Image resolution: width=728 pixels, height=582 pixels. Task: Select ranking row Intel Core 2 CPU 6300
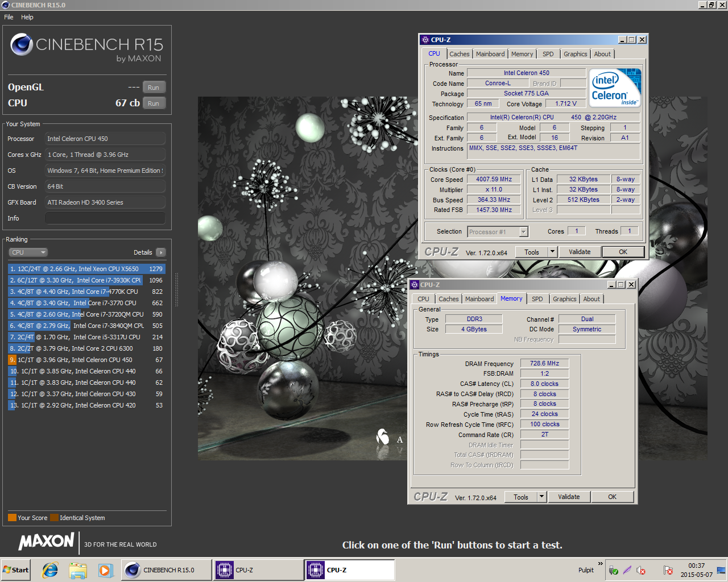[86, 348]
